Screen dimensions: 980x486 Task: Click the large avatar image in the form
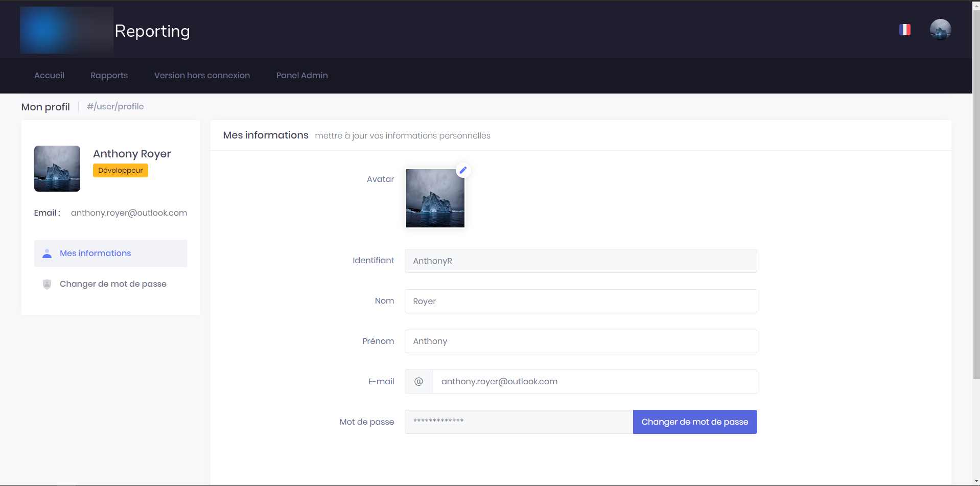435,198
